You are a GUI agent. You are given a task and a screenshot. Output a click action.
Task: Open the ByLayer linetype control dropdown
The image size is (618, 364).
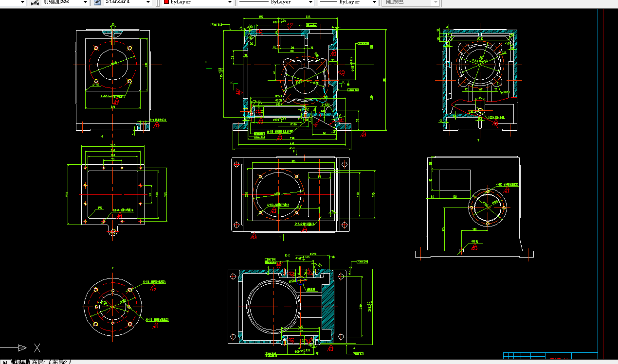[x=276, y=2]
